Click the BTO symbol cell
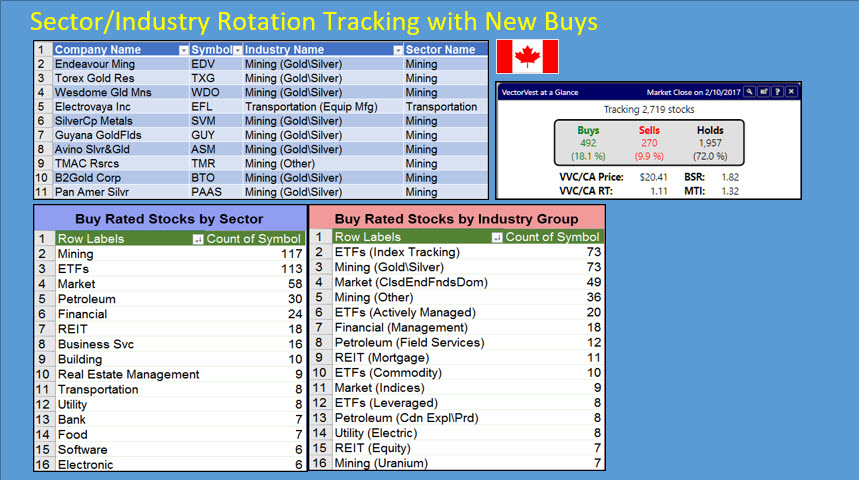Viewport: 859px width, 480px height. point(216,178)
